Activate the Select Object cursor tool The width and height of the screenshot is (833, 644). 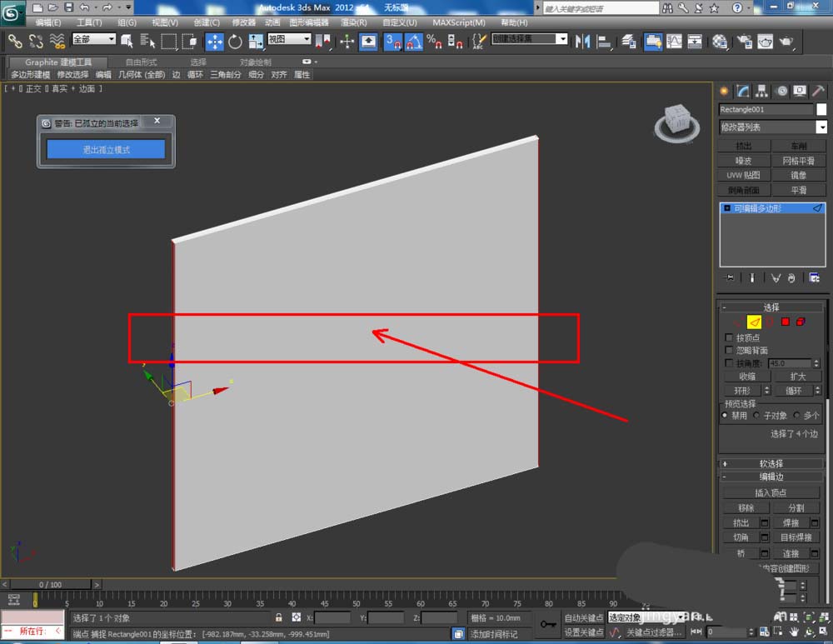(127, 42)
